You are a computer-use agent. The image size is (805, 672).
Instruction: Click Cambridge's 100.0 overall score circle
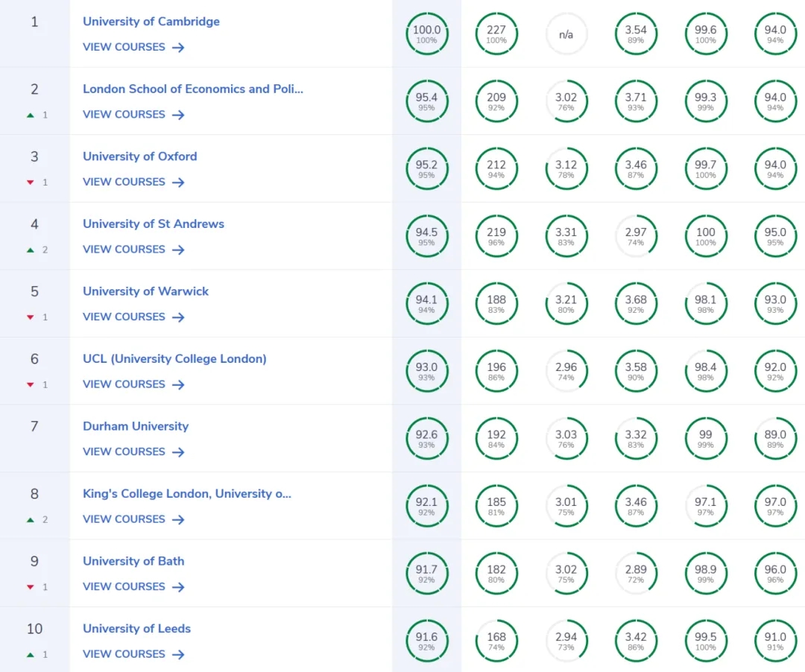click(427, 34)
